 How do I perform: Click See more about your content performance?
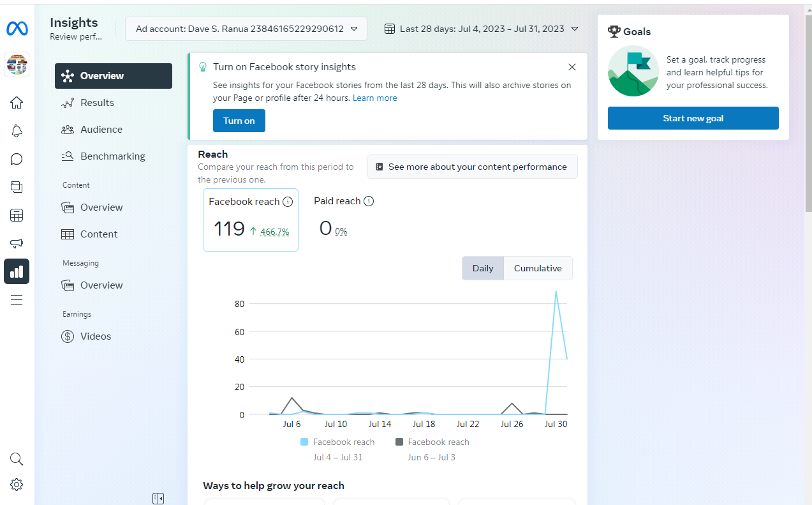click(473, 167)
